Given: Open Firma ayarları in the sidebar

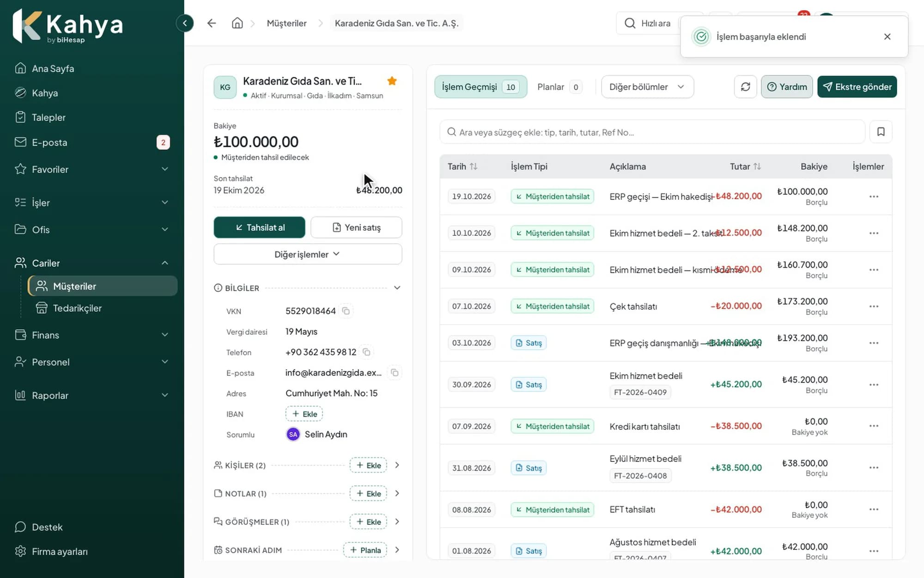Looking at the screenshot, I should (x=92, y=552).
